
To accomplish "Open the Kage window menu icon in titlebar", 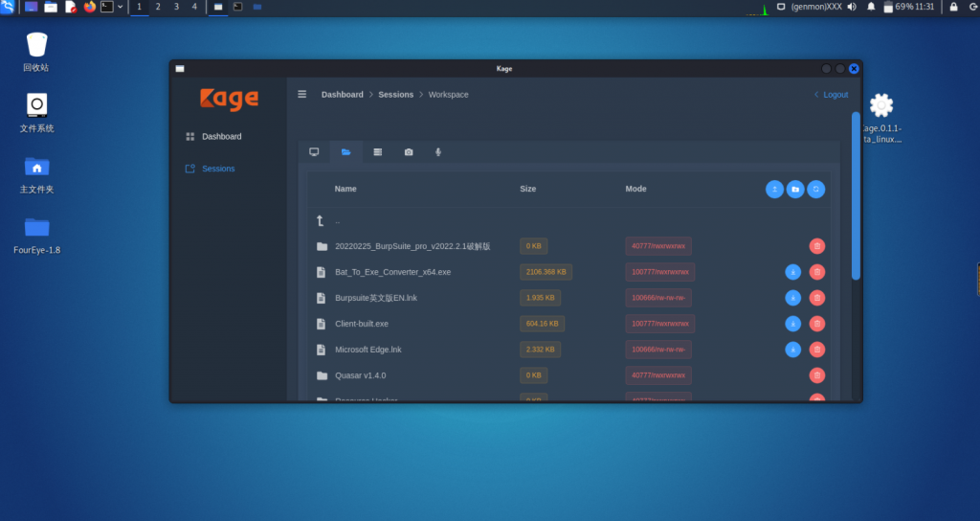I will (x=180, y=69).
